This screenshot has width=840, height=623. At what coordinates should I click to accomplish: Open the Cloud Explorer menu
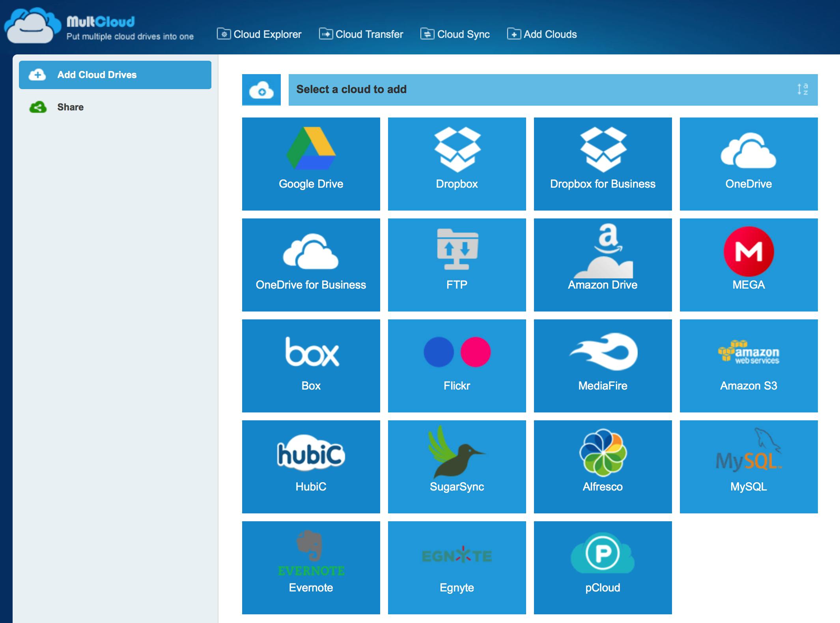(x=259, y=34)
